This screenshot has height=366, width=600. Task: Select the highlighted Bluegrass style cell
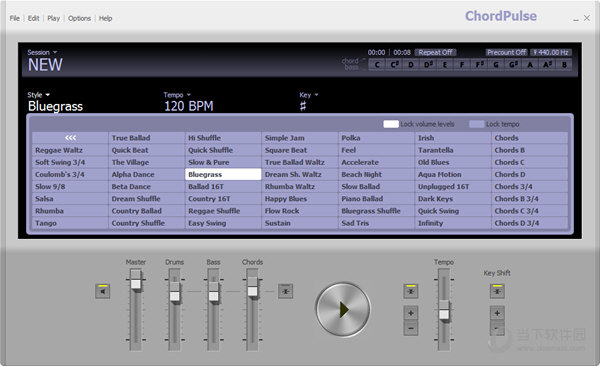coord(223,174)
